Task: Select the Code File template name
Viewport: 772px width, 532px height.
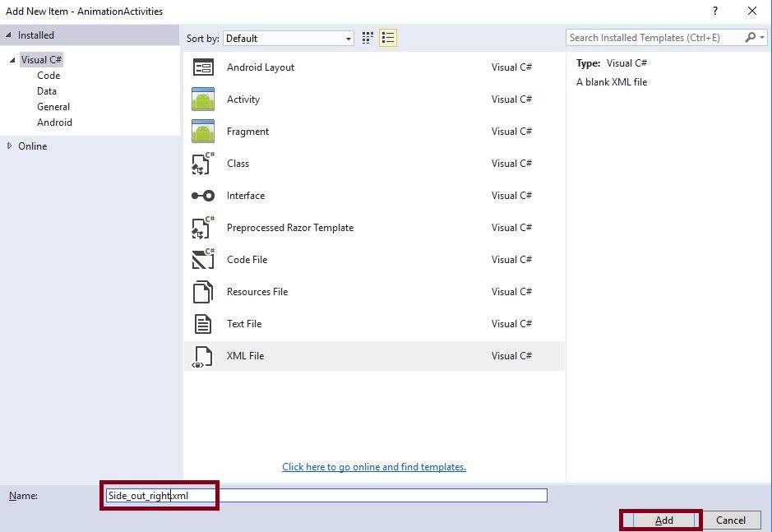Action: point(247,260)
